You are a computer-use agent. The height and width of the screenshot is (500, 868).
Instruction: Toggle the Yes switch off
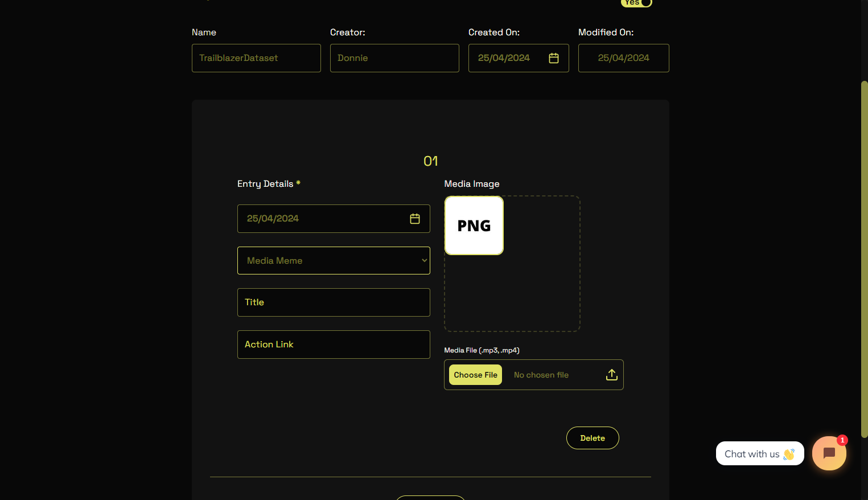tap(636, 2)
